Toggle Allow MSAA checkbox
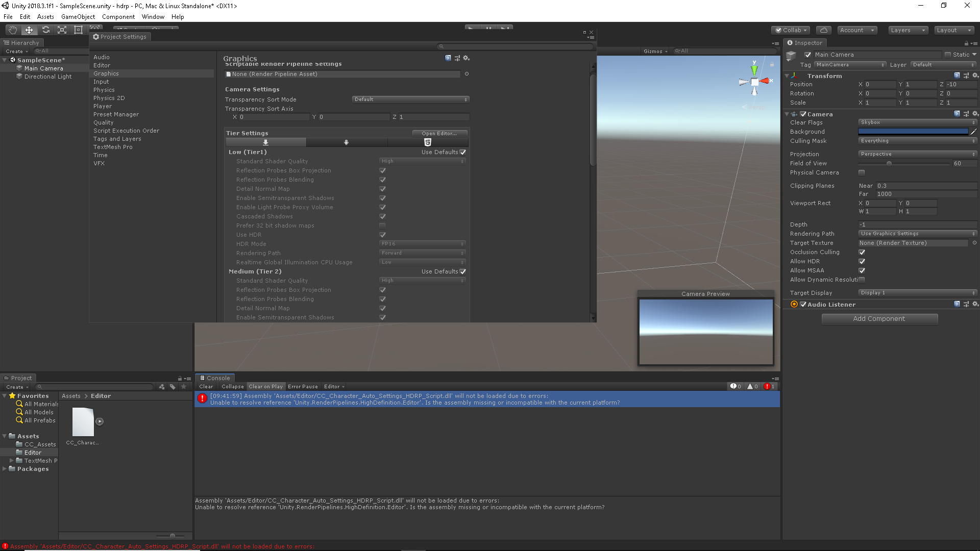 click(x=862, y=270)
